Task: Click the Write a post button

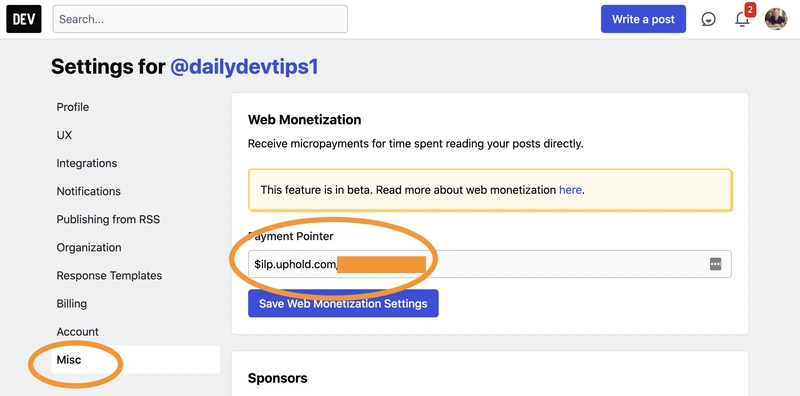Action: tap(643, 19)
